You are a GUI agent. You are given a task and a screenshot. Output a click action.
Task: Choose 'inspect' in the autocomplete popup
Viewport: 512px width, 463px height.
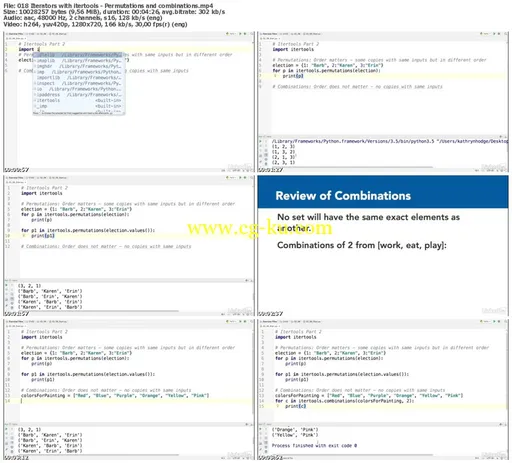pyautogui.click(x=79, y=83)
